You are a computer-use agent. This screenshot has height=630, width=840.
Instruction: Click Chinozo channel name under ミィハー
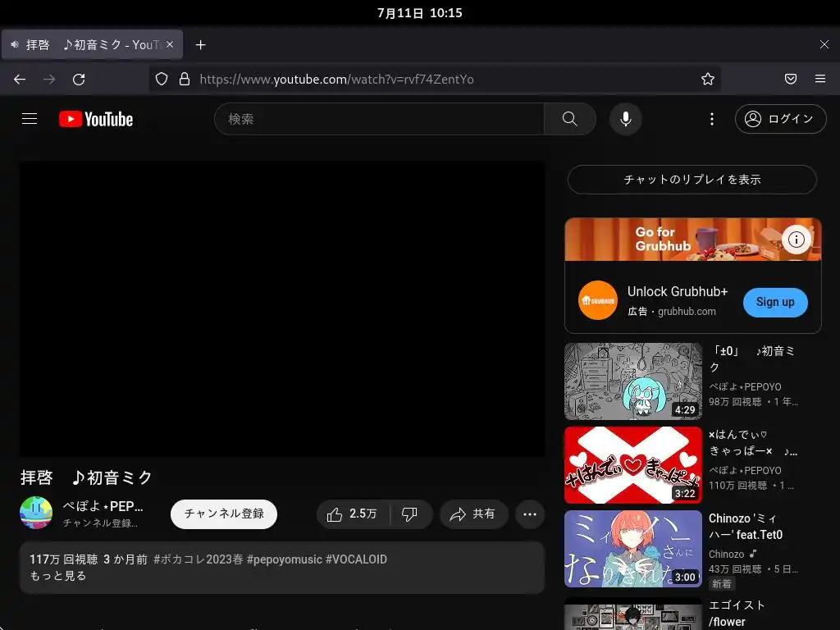tap(727, 554)
